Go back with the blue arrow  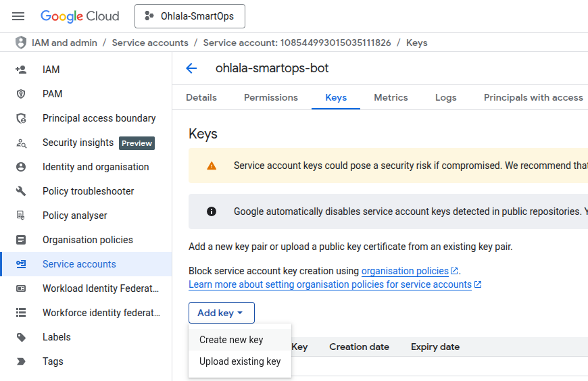(191, 68)
